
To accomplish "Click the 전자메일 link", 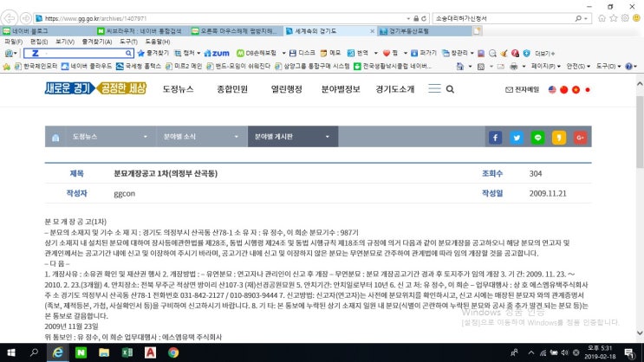I will point(522,89).
